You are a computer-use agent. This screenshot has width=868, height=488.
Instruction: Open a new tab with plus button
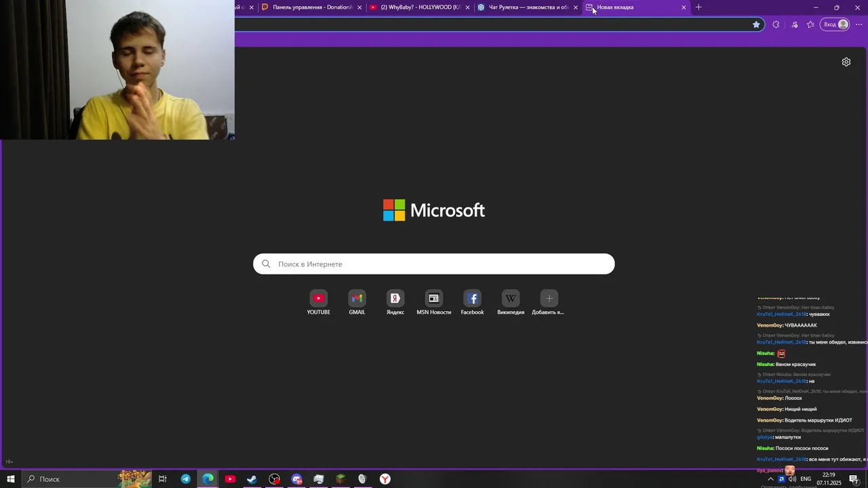coord(698,7)
